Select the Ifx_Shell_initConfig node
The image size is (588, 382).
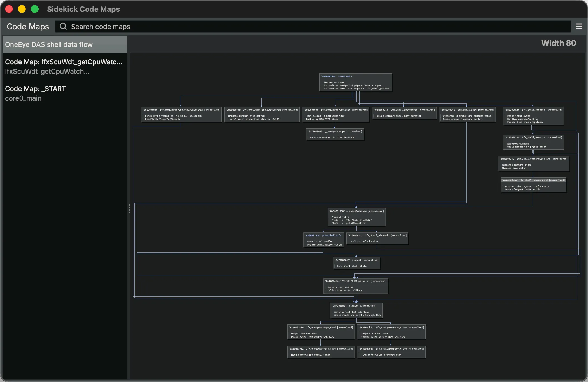tap(404, 113)
